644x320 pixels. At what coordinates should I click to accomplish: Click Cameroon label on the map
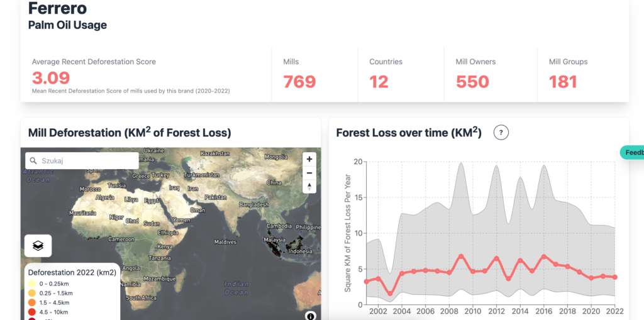[x=121, y=239]
